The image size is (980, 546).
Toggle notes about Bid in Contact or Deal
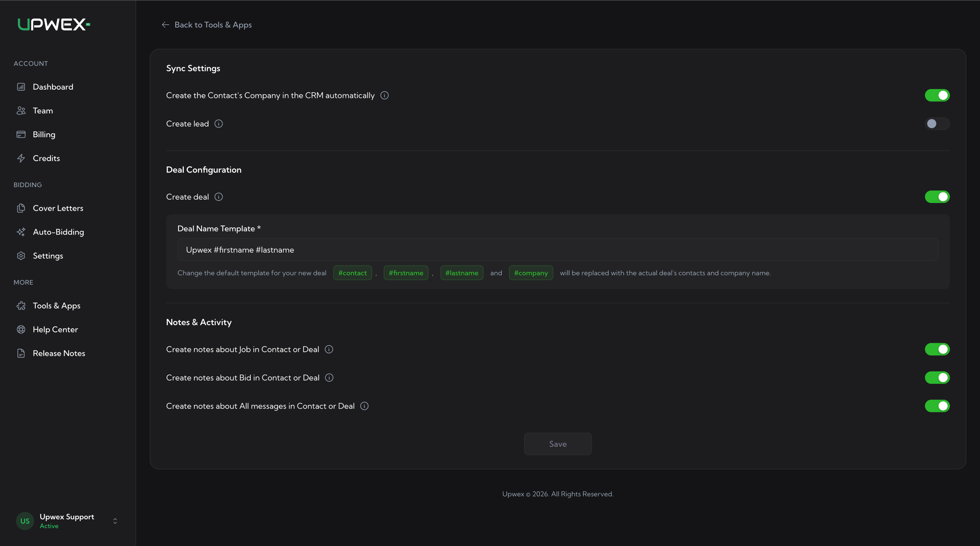pyautogui.click(x=937, y=378)
